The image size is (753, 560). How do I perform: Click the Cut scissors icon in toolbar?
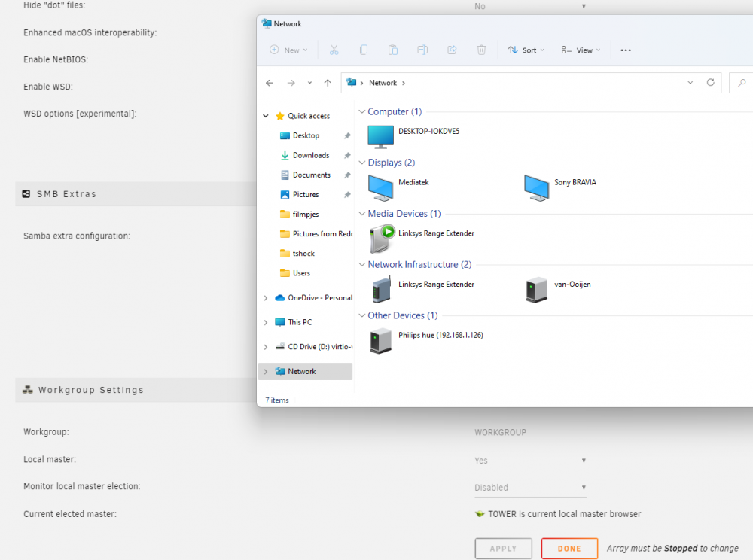334,50
